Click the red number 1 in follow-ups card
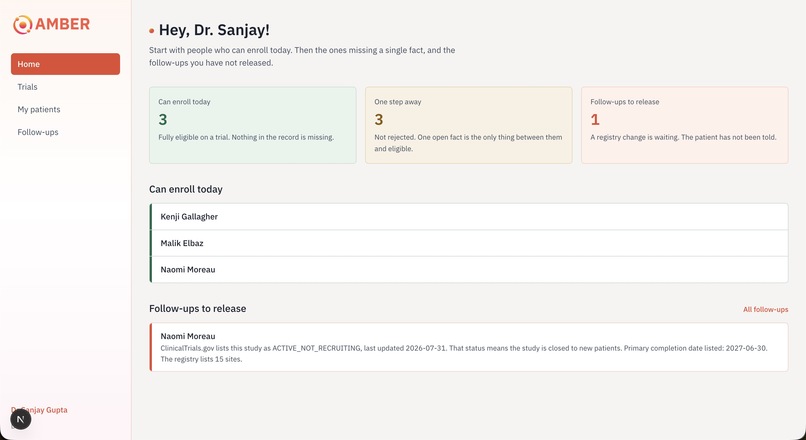Screen dimensions: 806x440 pos(595,120)
